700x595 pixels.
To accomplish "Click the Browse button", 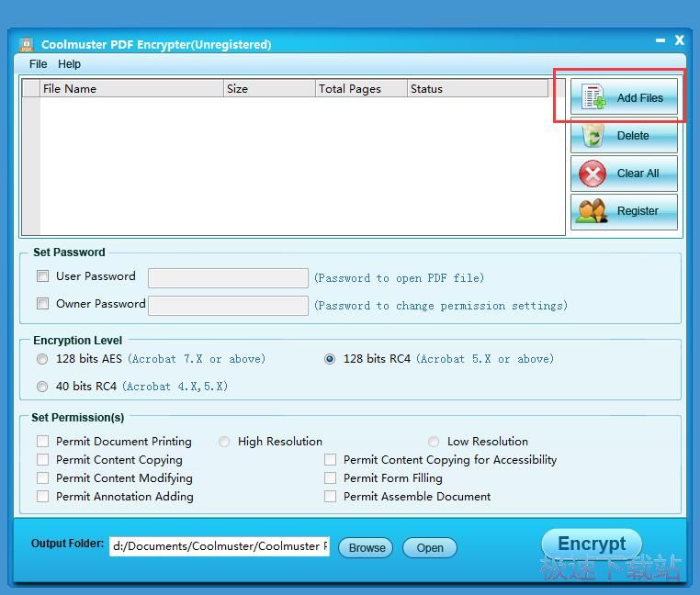I will 366,547.
